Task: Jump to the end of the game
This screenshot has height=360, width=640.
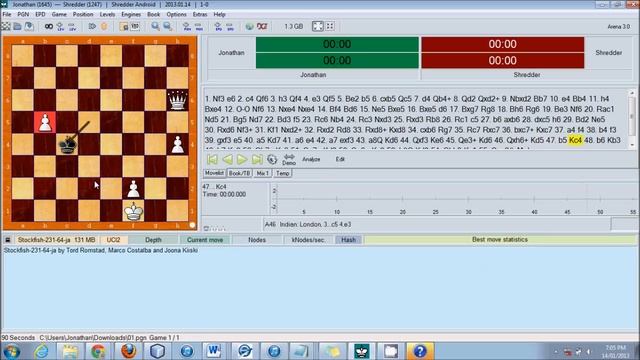Action: pyautogui.click(x=257, y=159)
